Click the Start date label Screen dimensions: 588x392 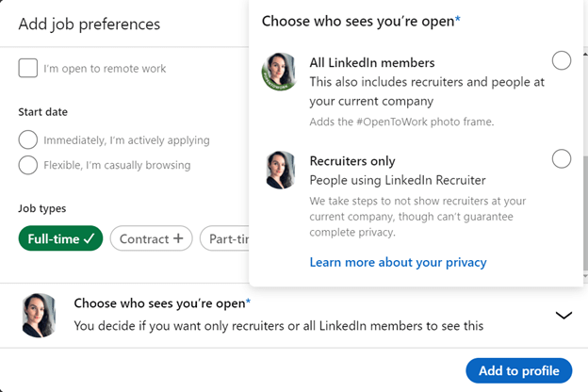pyautogui.click(x=42, y=112)
